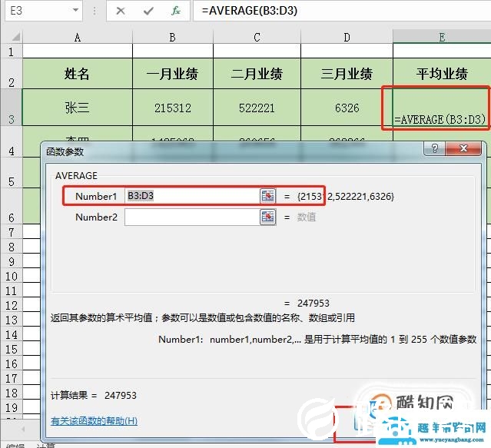491x448 pixels.
Task: Click the 姓名 header cell
Action: 78,74
